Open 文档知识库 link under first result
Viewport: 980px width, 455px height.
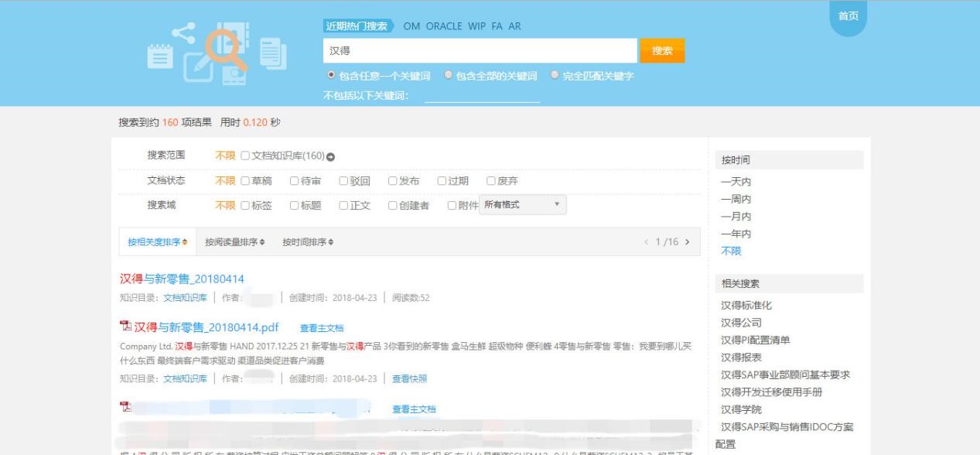[185, 298]
